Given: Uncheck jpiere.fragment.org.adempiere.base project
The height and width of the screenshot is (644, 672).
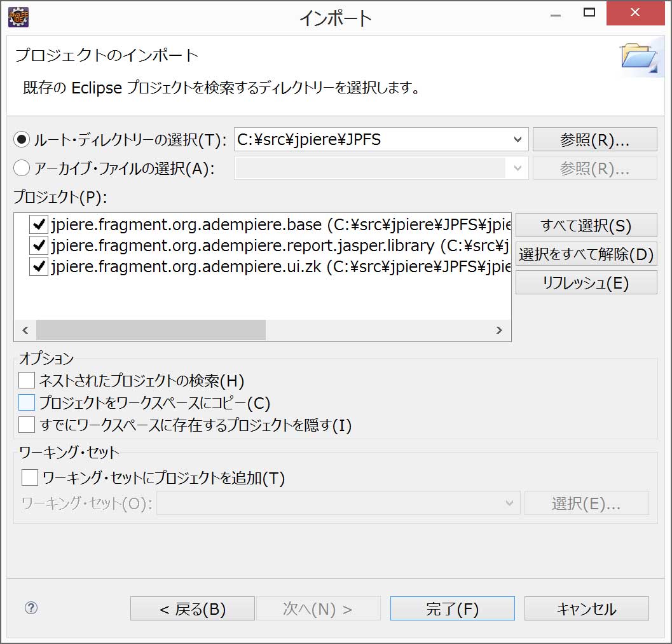Looking at the screenshot, I should coord(39,224).
